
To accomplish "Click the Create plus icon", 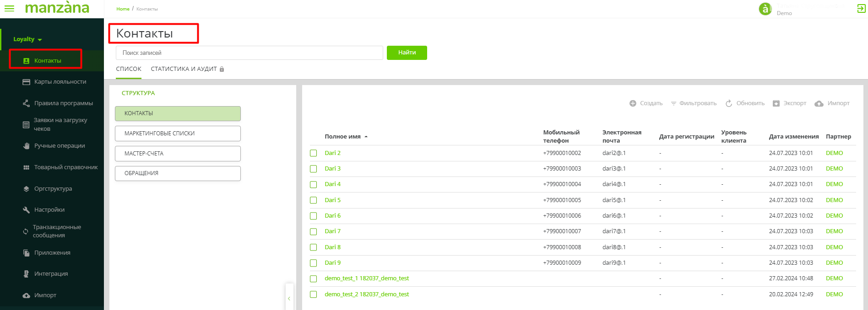I will (x=633, y=103).
